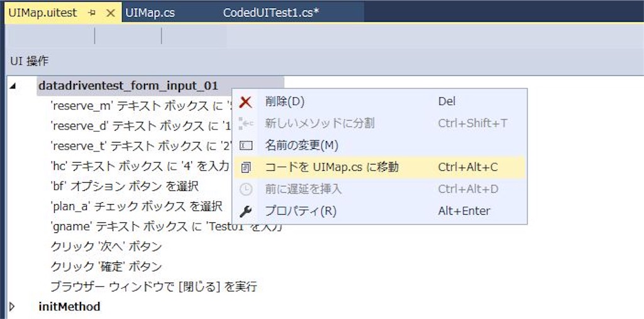The width and height of the screenshot is (644, 319).
Task: Select 'bf' オプション ボタン を選択 action
Action: (x=125, y=186)
